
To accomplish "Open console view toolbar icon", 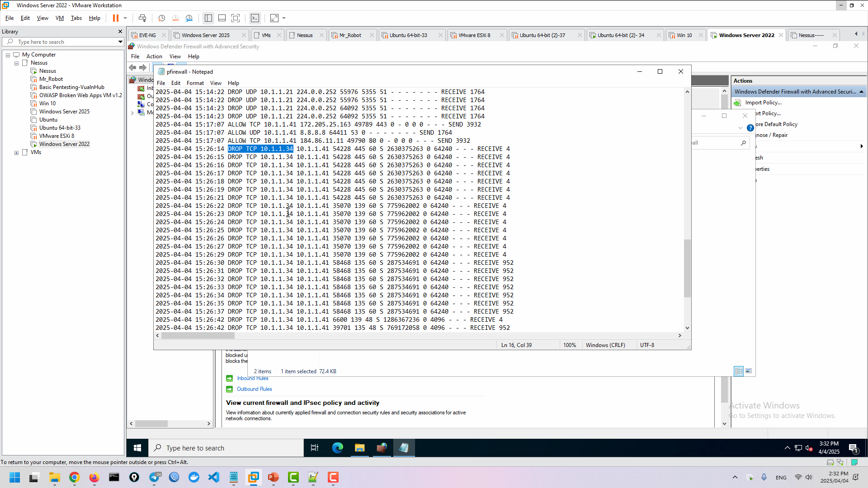I will 255,18.
